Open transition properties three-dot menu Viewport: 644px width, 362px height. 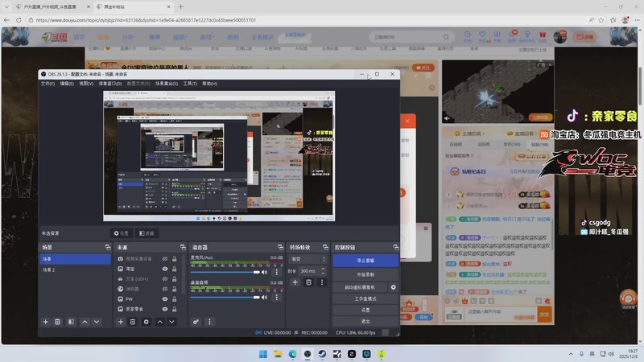[x=321, y=282]
